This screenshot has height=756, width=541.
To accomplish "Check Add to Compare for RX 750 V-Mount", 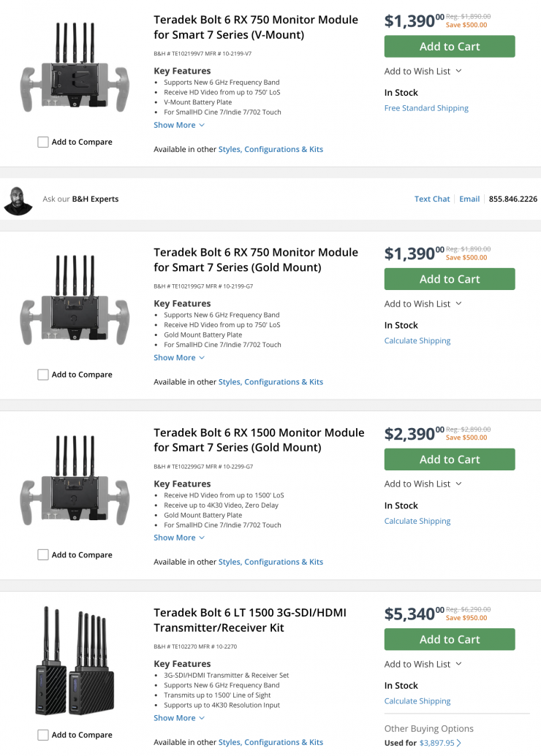I will [x=43, y=142].
